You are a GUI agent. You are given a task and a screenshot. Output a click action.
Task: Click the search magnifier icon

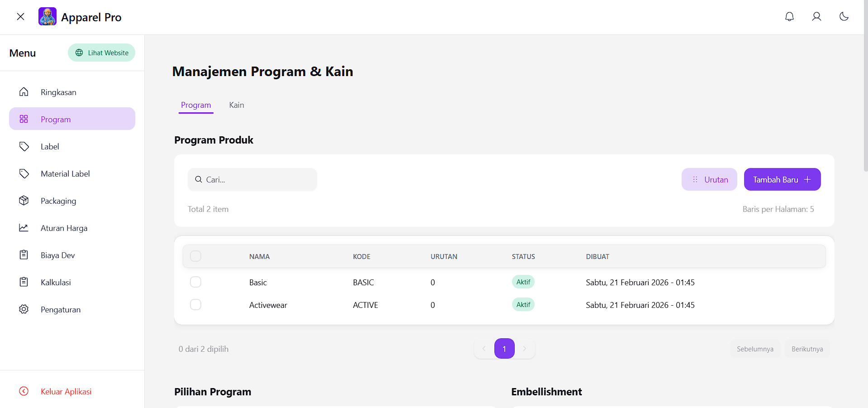(199, 179)
